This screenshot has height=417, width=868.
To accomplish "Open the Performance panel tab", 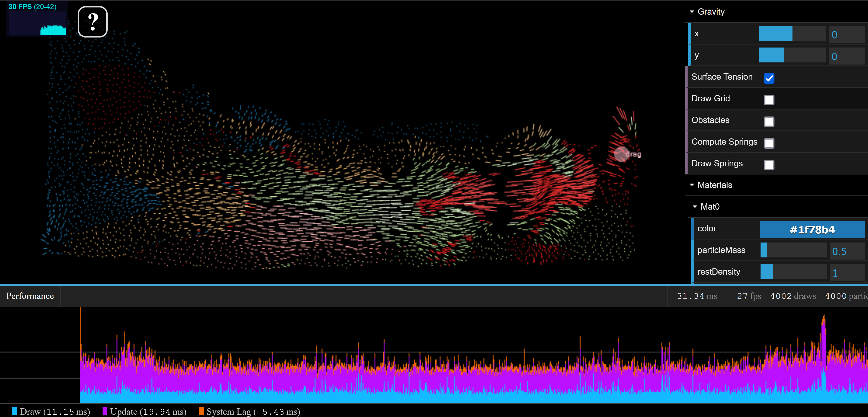I will pos(30,296).
